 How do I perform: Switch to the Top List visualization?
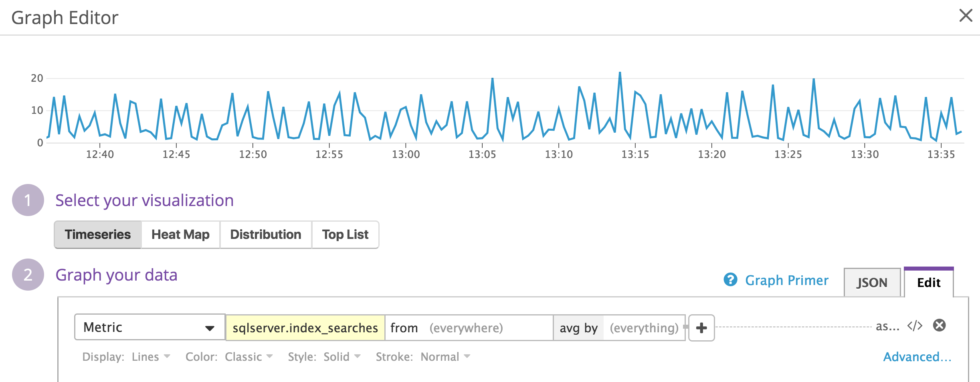tap(345, 234)
